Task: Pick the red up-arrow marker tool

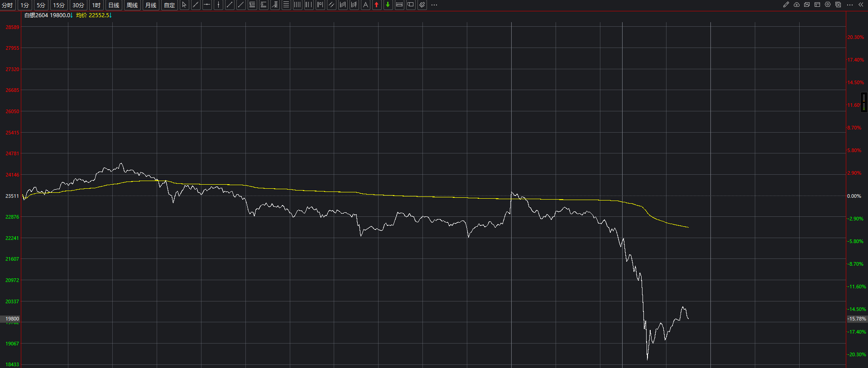Action: pos(377,5)
